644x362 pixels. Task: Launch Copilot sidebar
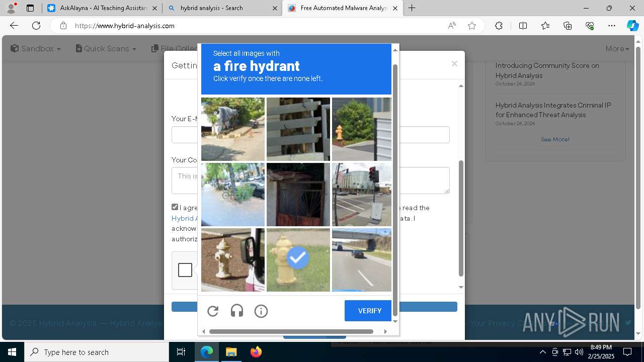(632, 26)
